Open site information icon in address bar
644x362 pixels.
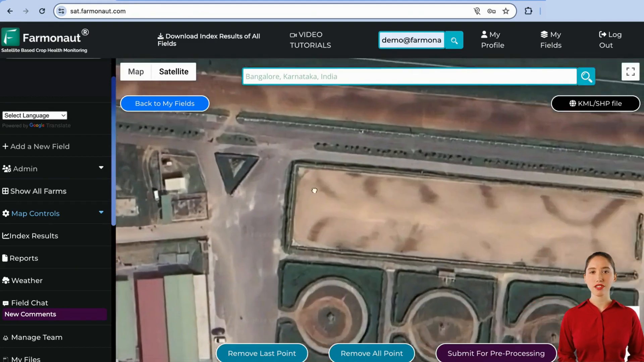coord(61,11)
